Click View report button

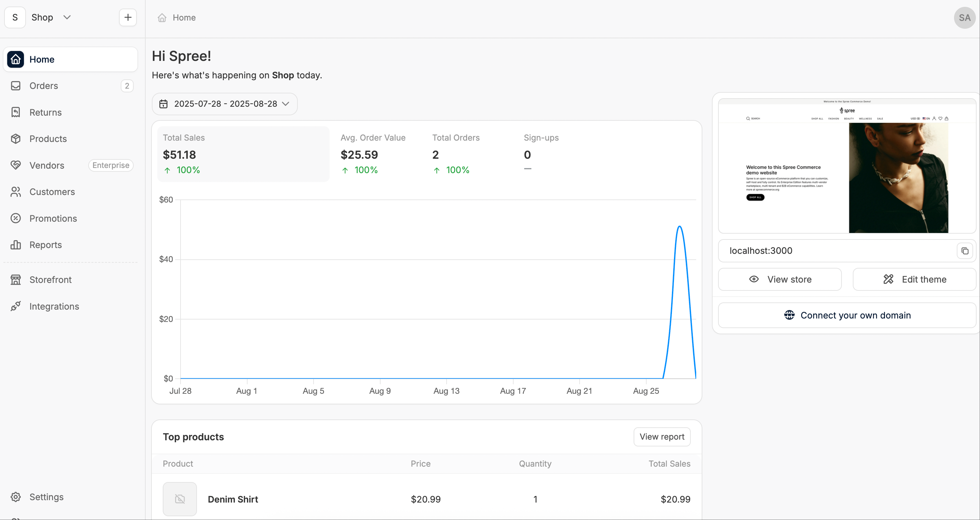coord(662,437)
